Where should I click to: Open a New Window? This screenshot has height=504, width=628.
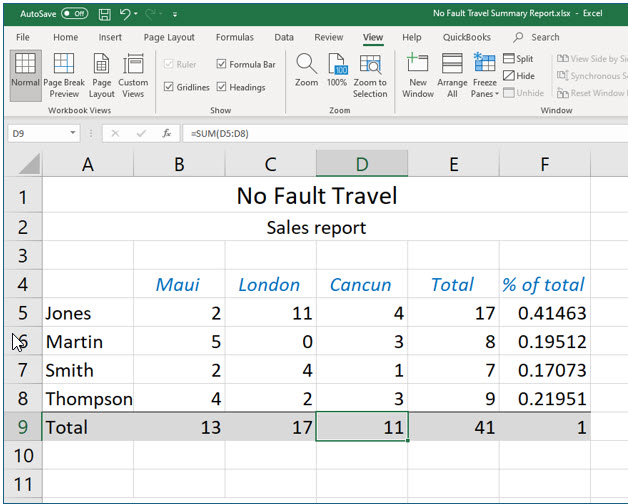point(418,75)
